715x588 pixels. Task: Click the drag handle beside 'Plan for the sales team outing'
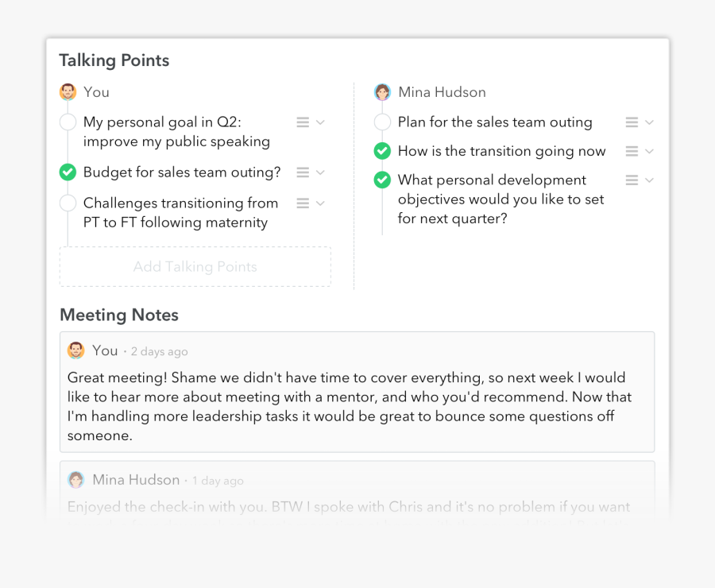(x=632, y=122)
